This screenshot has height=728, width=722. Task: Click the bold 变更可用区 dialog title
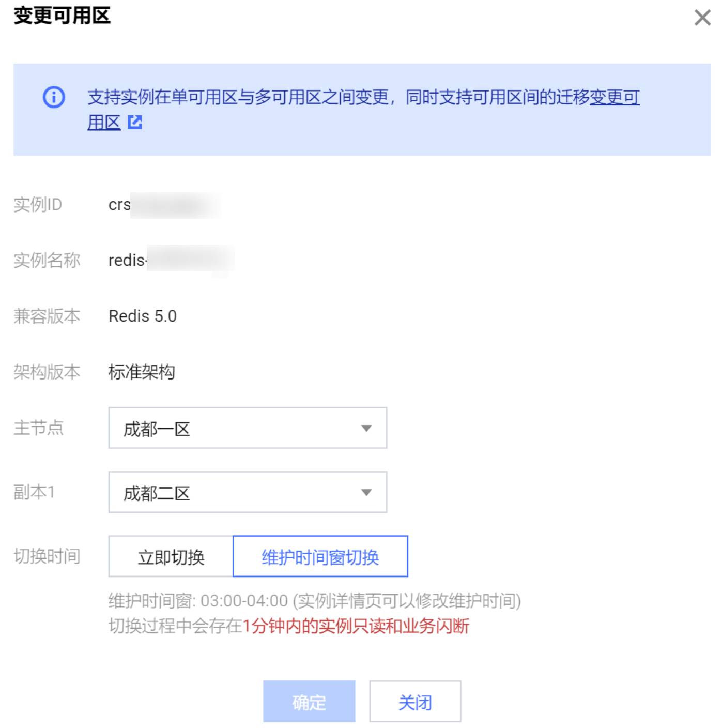[62, 16]
